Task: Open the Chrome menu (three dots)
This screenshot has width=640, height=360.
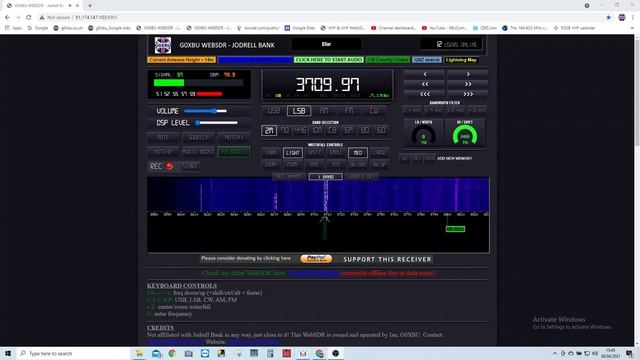Action: point(633,17)
